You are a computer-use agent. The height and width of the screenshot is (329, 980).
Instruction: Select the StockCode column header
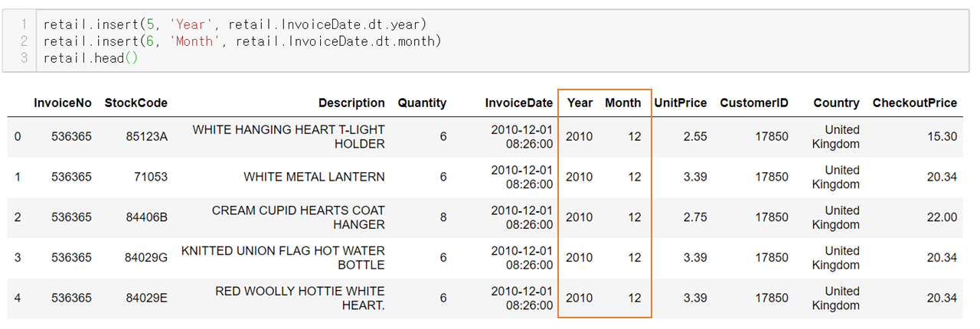(x=136, y=103)
